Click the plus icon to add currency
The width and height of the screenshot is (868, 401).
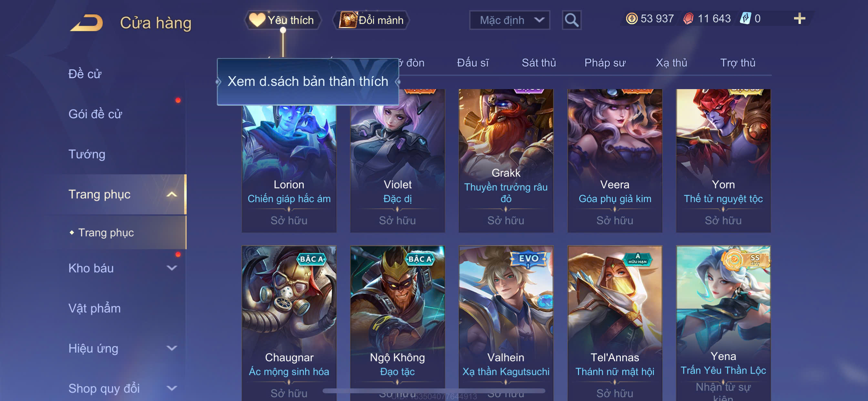799,18
